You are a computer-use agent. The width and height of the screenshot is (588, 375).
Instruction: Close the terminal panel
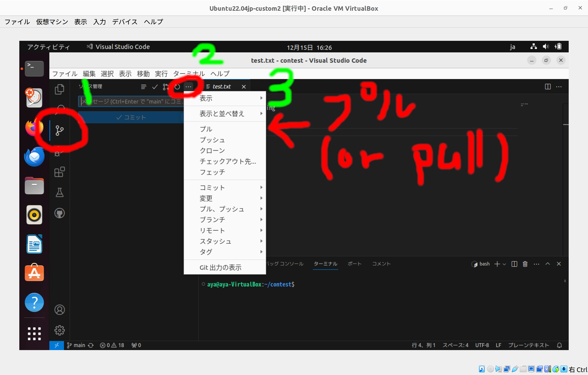click(x=559, y=264)
